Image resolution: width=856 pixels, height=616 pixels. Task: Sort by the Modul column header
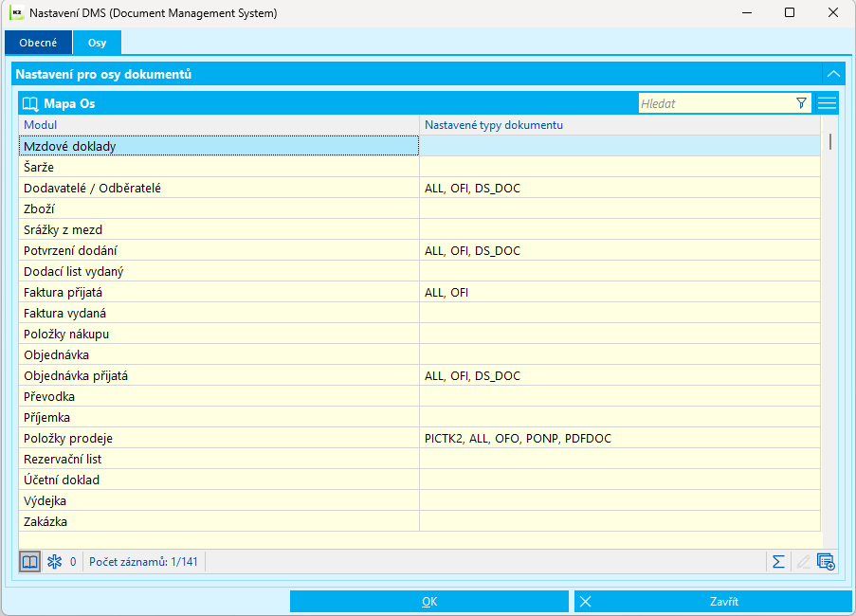219,125
